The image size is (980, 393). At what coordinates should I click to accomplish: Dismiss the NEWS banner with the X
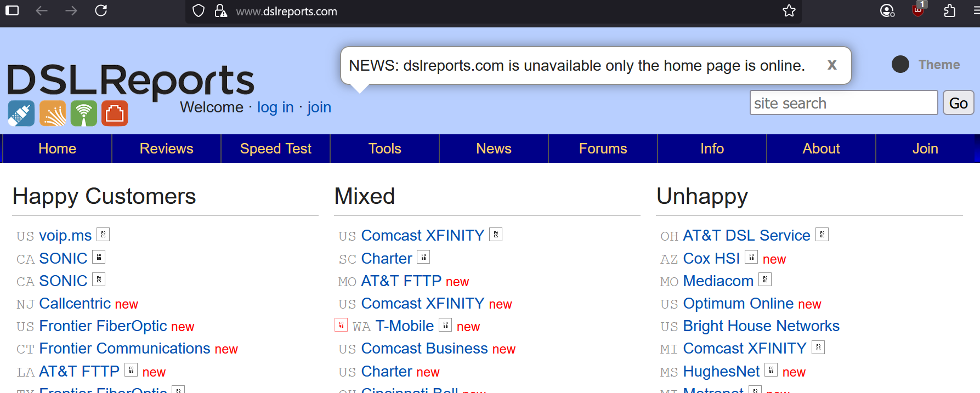point(832,65)
